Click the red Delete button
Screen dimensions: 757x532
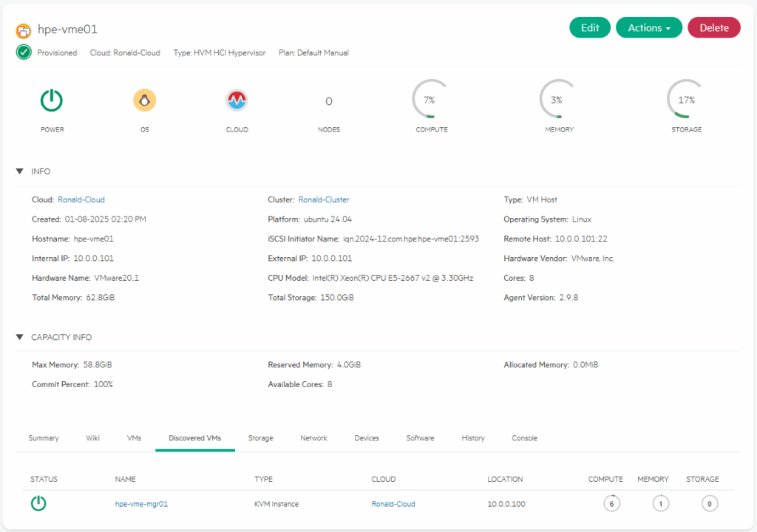coord(713,28)
